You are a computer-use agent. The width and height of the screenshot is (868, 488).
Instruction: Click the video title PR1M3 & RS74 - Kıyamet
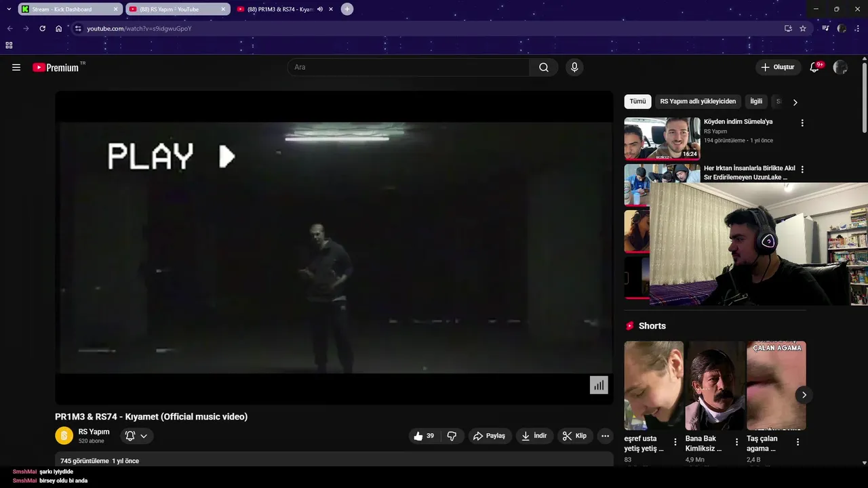[x=151, y=417]
